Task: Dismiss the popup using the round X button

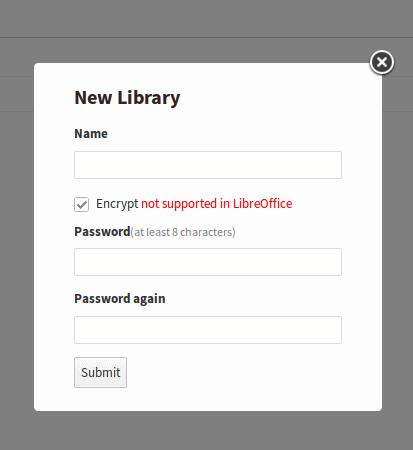Action: 382,62
